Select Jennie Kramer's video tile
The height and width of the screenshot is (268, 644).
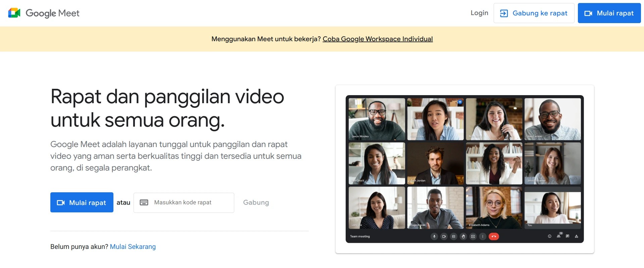pyautogui.click(x=553, y=163)
